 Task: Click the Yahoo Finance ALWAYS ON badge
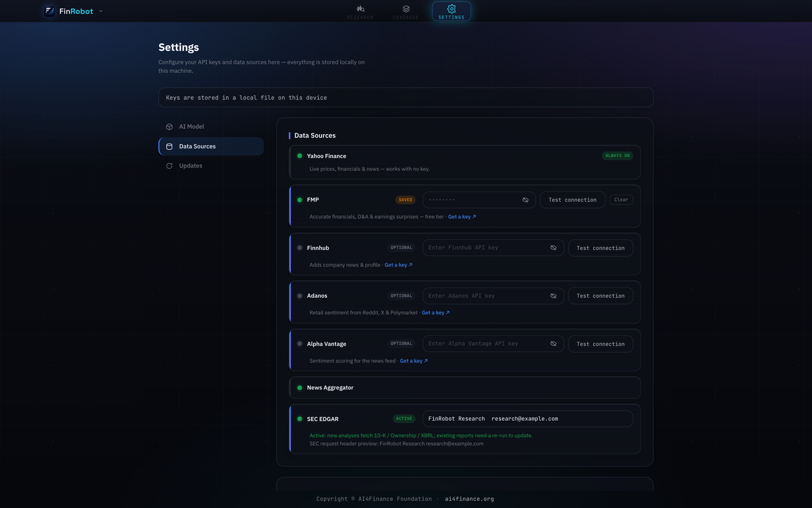tap(617, 156)
